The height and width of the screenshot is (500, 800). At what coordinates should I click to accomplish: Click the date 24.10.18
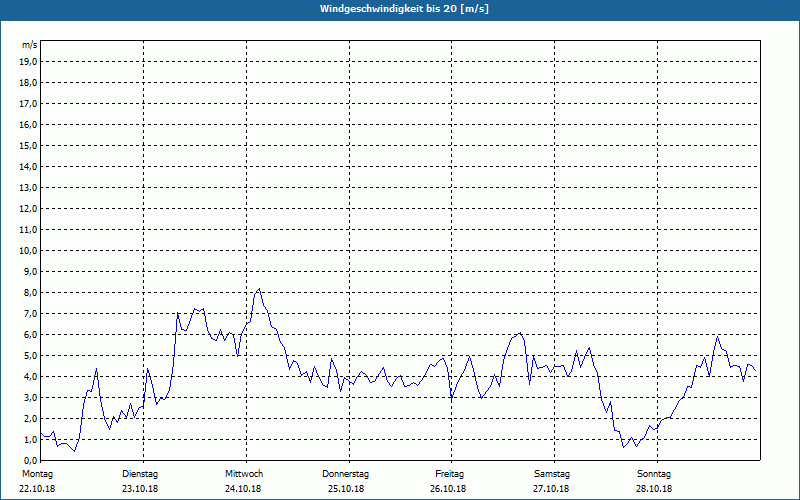(x=243, y=489)
